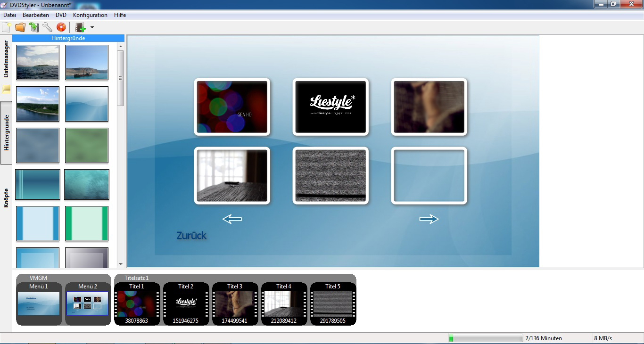This screenshot has height=344, width=644.
Task: Open the Bearbeiten menu
Action: tap(36, 15)
